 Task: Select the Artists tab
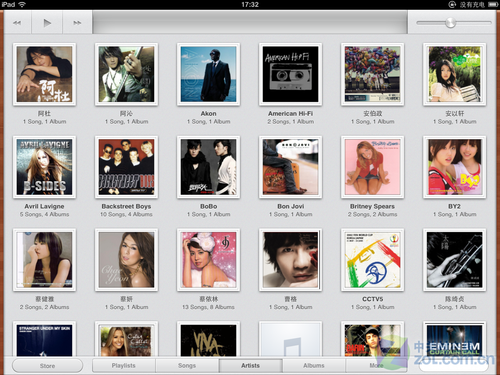(x=250, y=365)
